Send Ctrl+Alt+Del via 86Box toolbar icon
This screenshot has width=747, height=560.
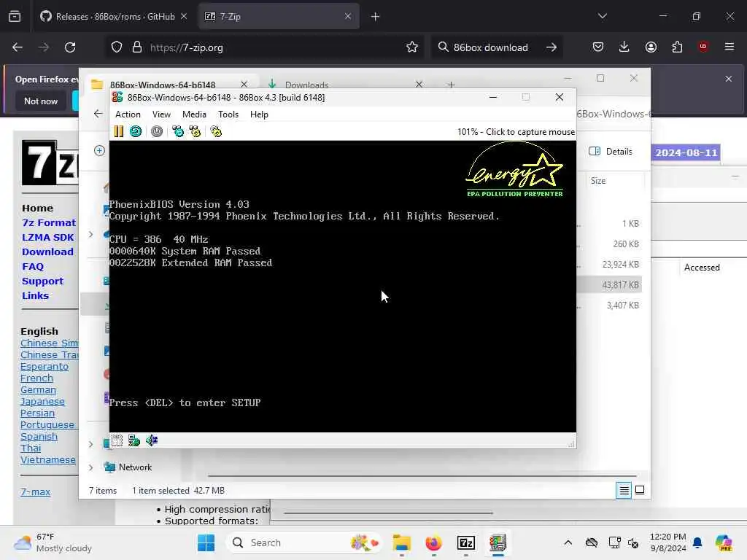point(178,131)
